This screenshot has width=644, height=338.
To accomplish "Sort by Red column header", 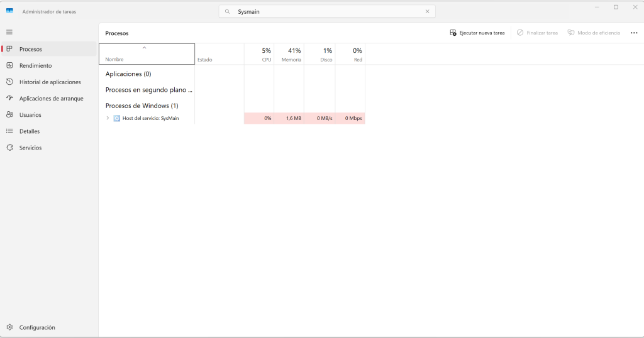I will tap(350, 54).
